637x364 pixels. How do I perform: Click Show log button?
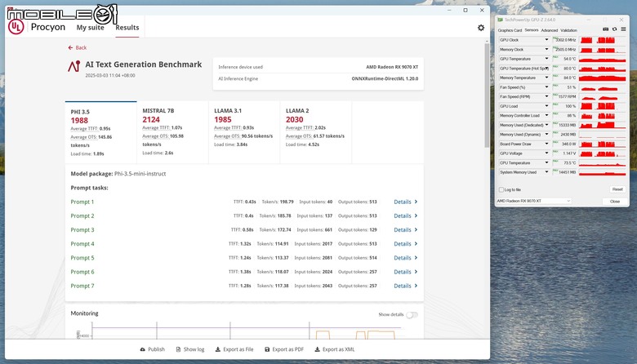point(190,349)
